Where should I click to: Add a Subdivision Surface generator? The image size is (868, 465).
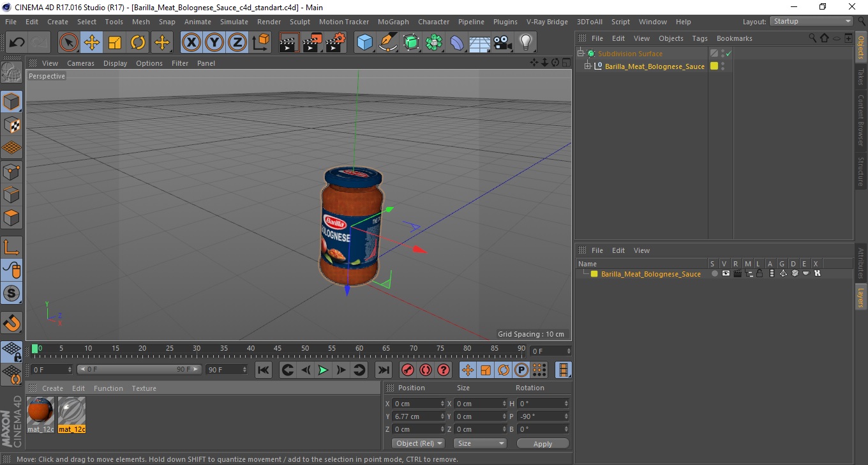coord(411,43)
